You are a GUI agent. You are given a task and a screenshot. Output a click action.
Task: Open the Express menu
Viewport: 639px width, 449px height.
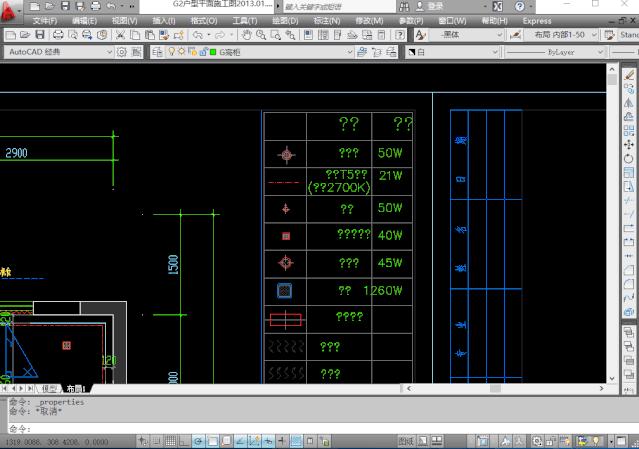537,20
